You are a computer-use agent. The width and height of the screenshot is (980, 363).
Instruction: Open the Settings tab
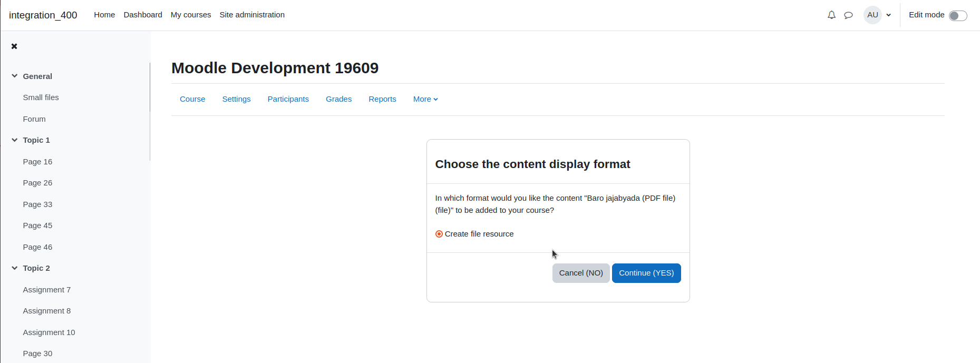click(x=236, y=99)
